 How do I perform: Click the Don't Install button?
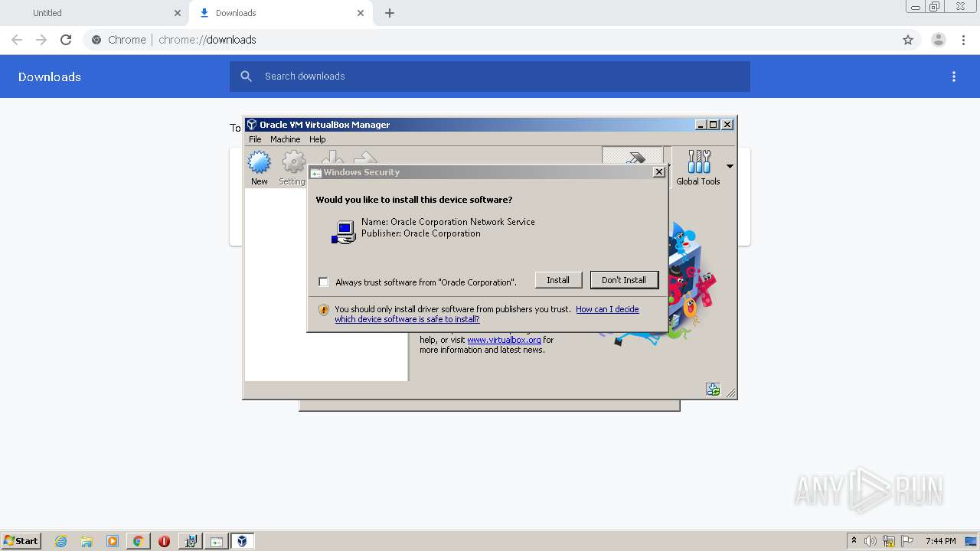[623, 280]
